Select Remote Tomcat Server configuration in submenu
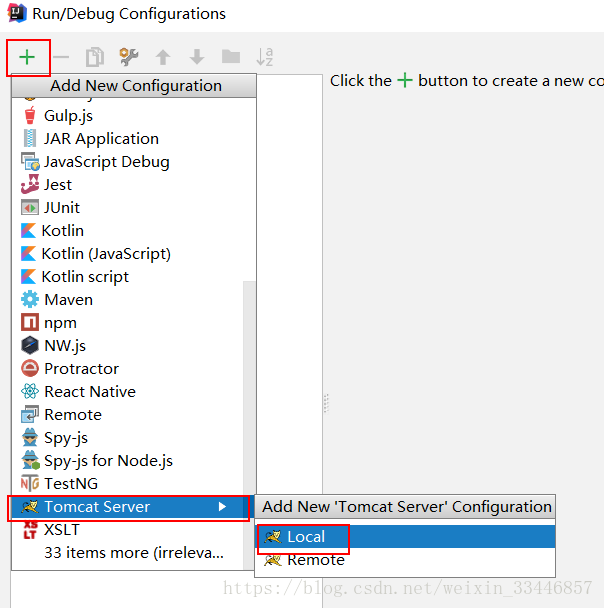The height and width of the screenshot is (608, 604). 405,560
